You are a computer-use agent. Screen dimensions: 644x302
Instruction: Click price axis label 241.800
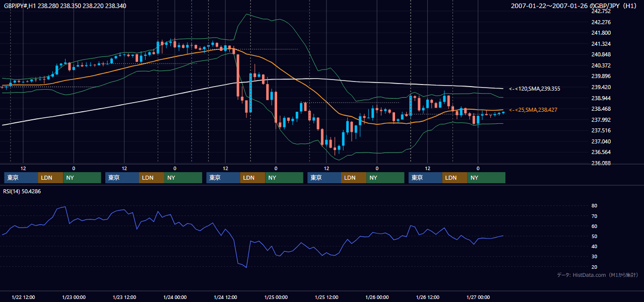(601, 33)
